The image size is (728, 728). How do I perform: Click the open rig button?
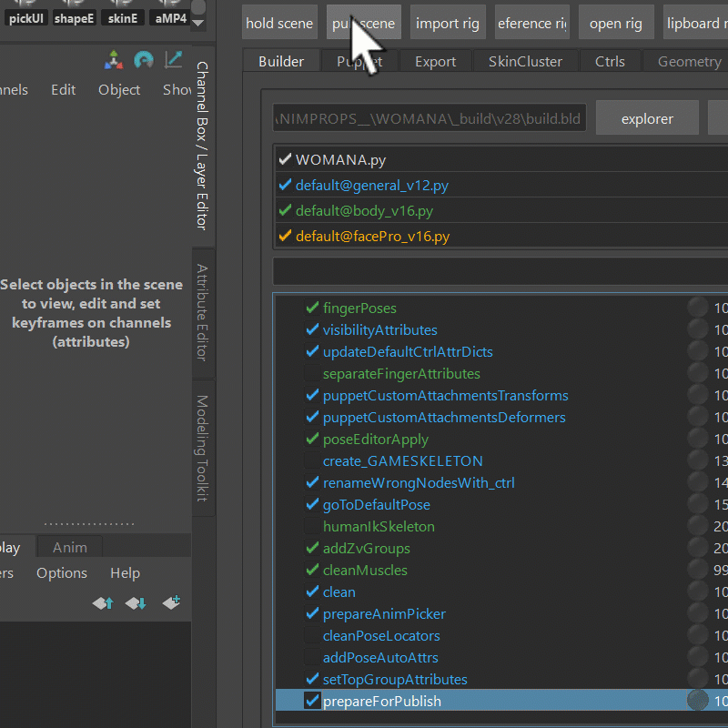tap(616, 23)
